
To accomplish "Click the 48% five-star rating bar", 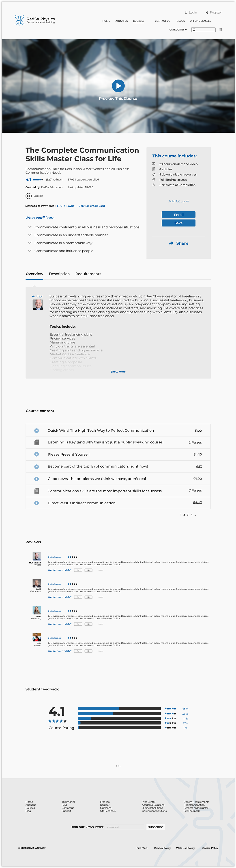I will click(119, 709).
